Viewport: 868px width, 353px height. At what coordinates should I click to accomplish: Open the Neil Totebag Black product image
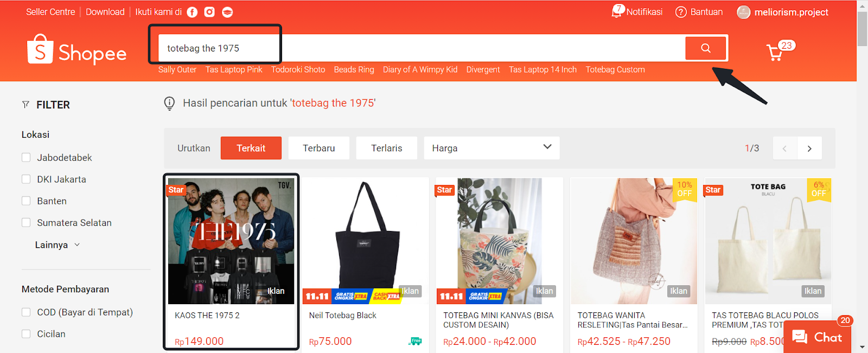365,241
